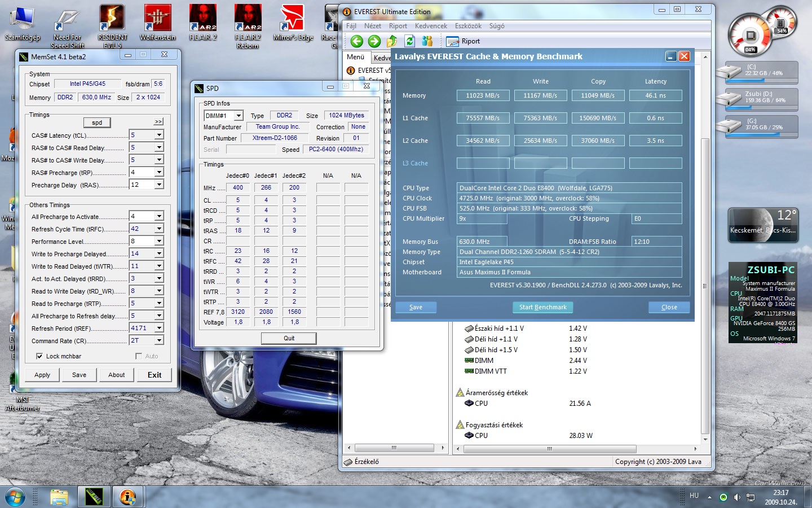Click the About button in MemSet
This screenshot has width=812, height=508.
pos(117,375)
